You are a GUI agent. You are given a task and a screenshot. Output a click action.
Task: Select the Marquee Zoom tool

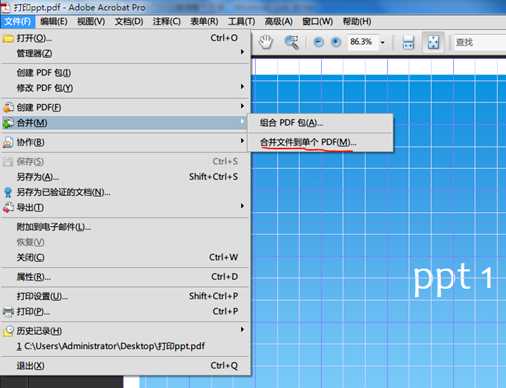[x=291, y=42]
